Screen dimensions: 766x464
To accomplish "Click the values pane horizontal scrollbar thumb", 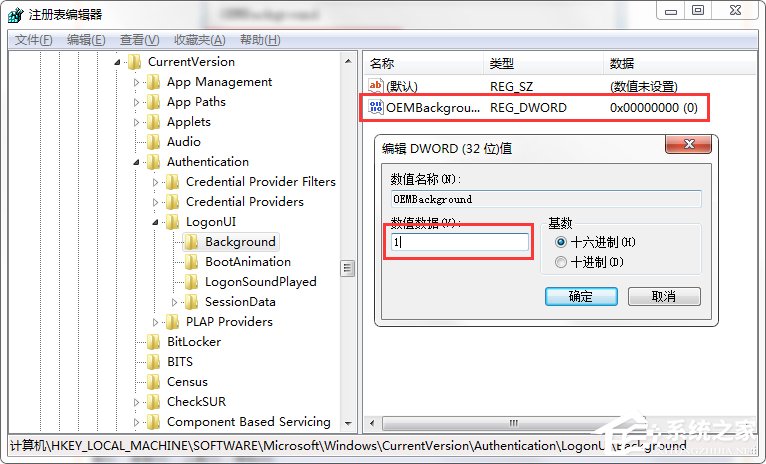I will [x=513, y=423].
